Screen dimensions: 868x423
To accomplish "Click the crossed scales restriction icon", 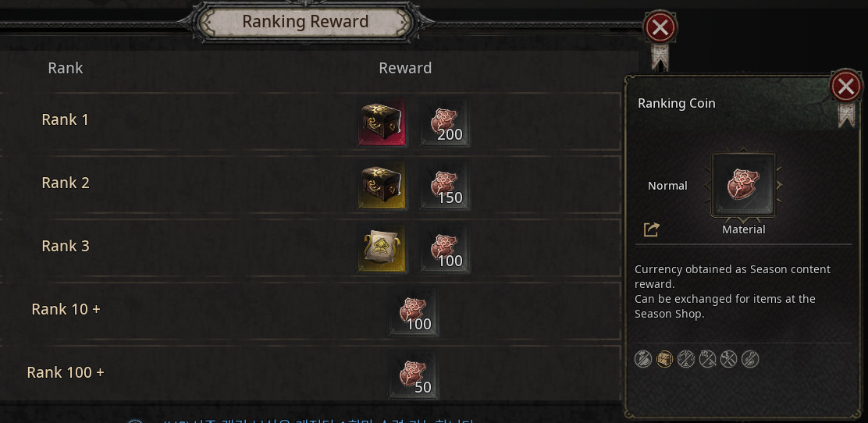I will [x=686, y=359].
